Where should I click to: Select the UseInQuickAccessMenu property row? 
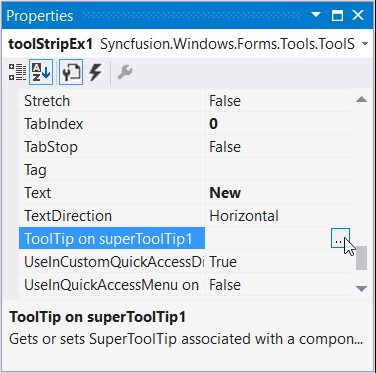[185, 285]
